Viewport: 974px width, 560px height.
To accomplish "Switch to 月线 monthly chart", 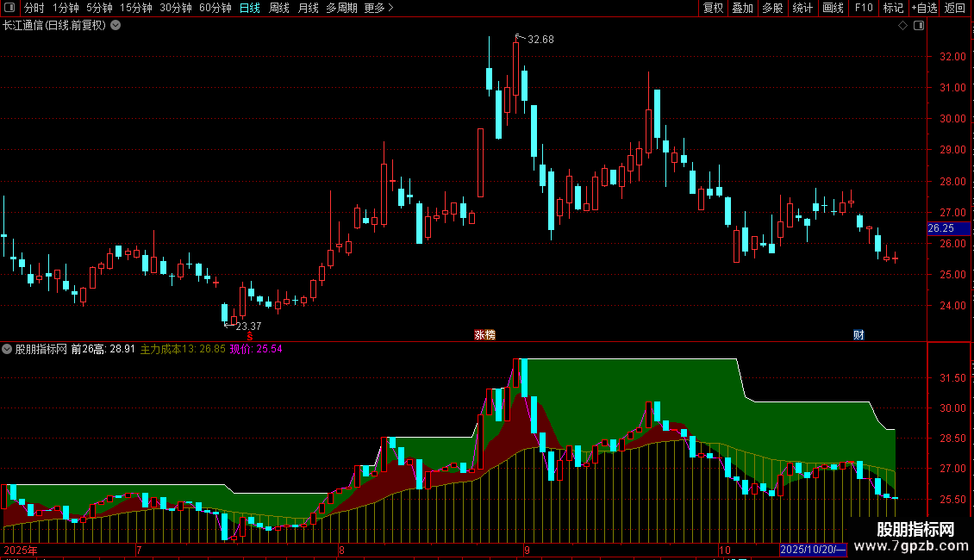I will click(308, 8).
